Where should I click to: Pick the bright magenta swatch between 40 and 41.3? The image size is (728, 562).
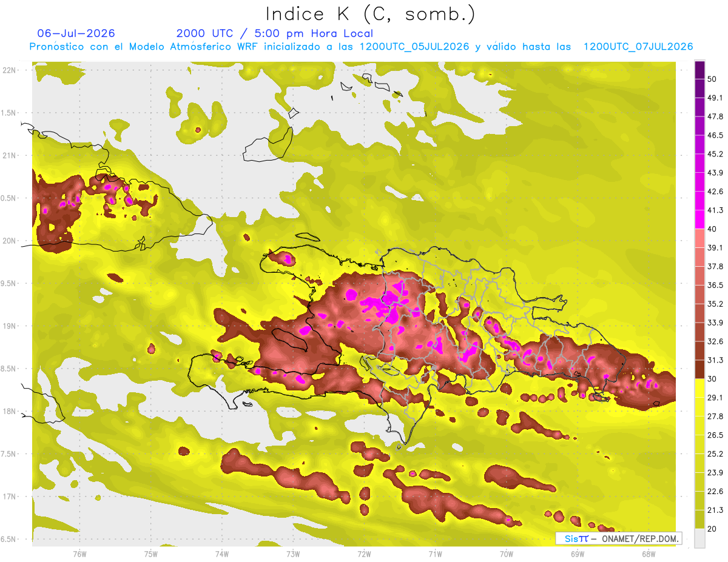click(x=699, y=219)
